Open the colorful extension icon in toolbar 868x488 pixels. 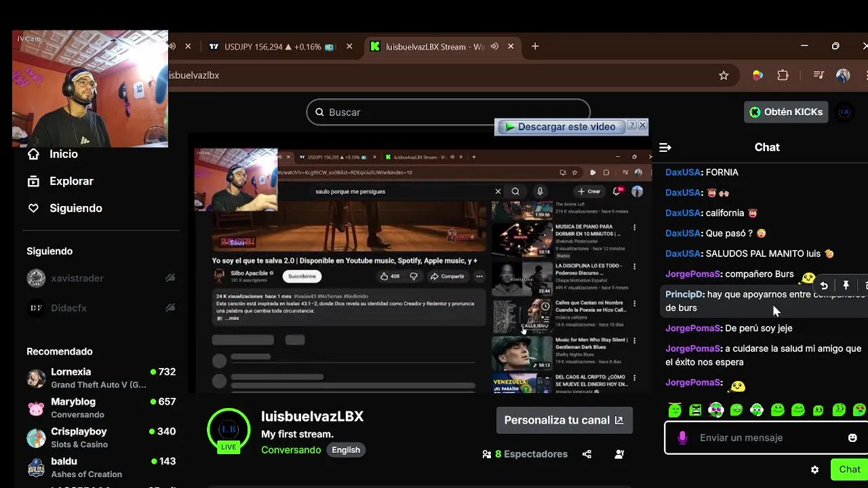(x=758, y=75)
